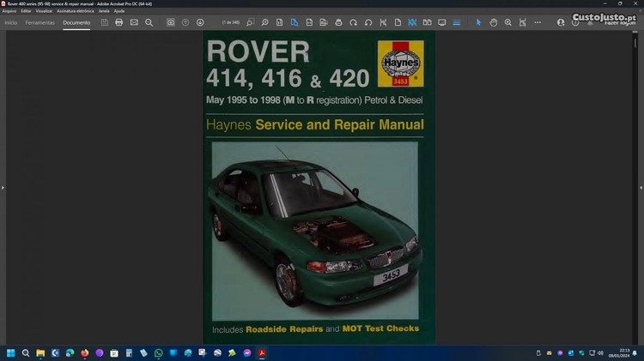Open the Visualizar menu
This screenshot has height=361, width=644.
point(45,10)
